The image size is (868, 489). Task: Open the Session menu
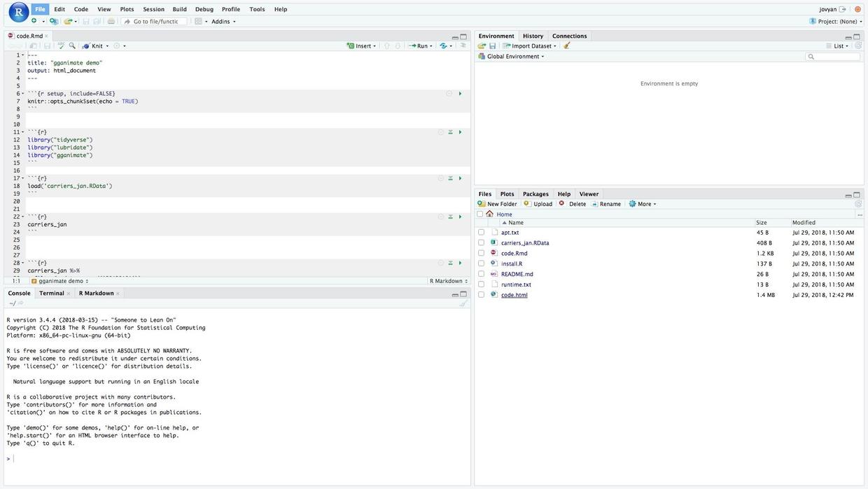click(153, 9)
